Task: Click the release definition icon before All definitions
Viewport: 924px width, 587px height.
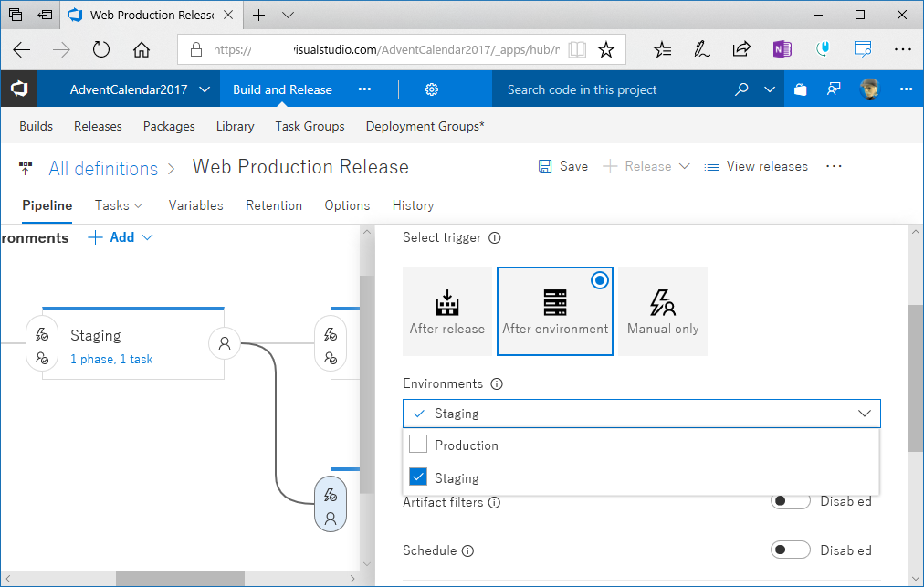Action: 26,169
